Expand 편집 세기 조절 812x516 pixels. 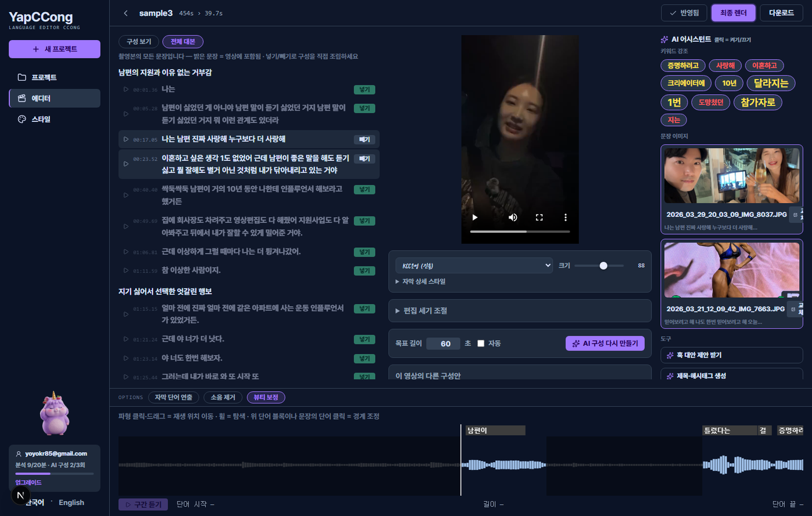pos(520,311)
